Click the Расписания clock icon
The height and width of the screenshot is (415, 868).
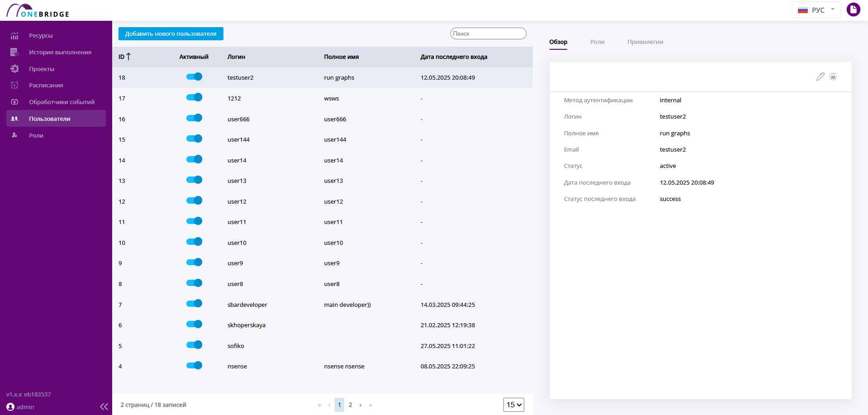pyautogui.click(x=14, y=85)
